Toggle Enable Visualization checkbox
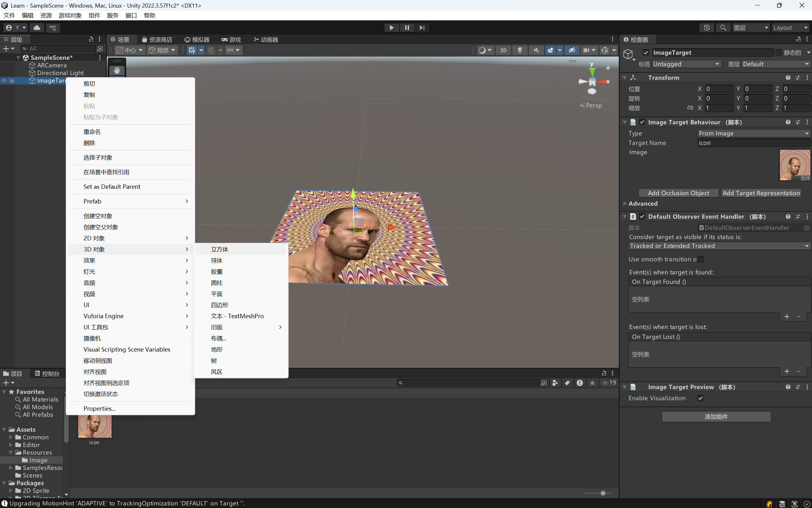This screenshot has height=508, width=812. point(700,398)
